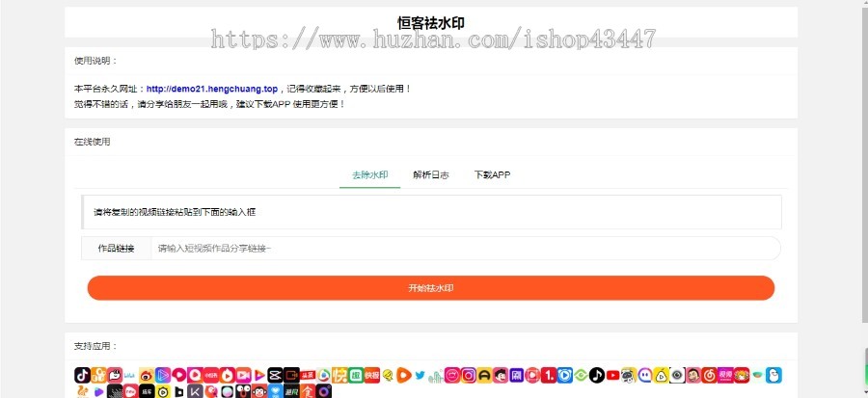Click the paste video link instruction text
The width and height of the screenshot is (868, 398).
pyautogui.click(x=175, y=212)
